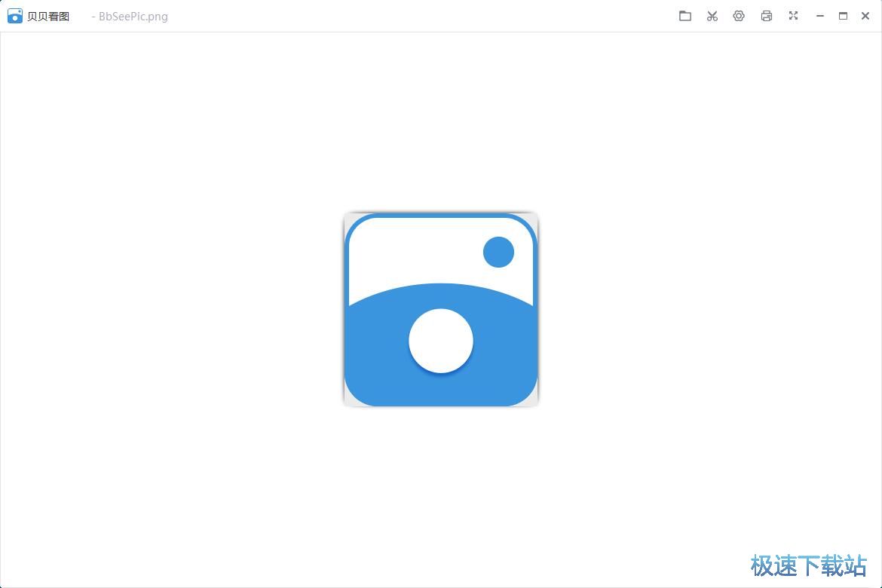Open a file with the folder icon

684,16
